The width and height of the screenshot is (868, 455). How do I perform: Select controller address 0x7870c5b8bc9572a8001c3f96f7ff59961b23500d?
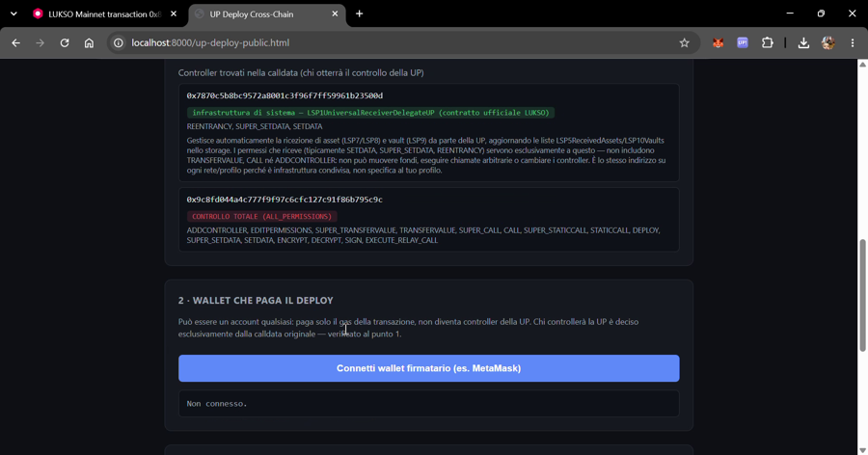pos(285,95)
